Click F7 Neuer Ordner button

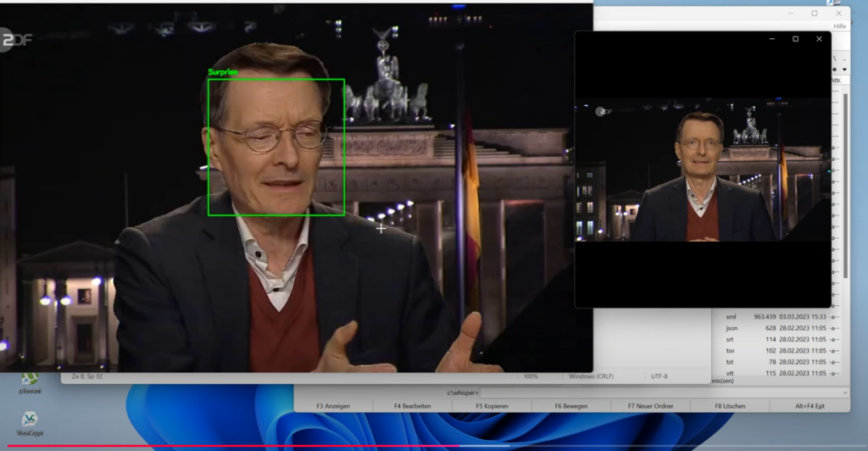click(x=650, y=406)
